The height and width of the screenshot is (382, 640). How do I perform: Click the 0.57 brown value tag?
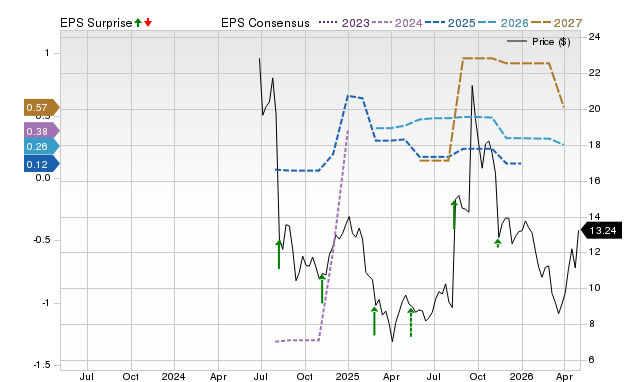point(42,107)
